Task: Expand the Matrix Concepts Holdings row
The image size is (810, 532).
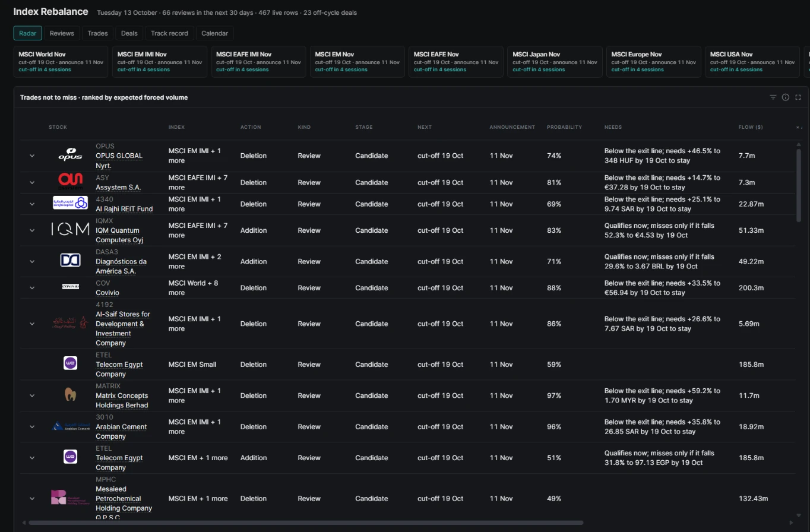Action: 32,395
